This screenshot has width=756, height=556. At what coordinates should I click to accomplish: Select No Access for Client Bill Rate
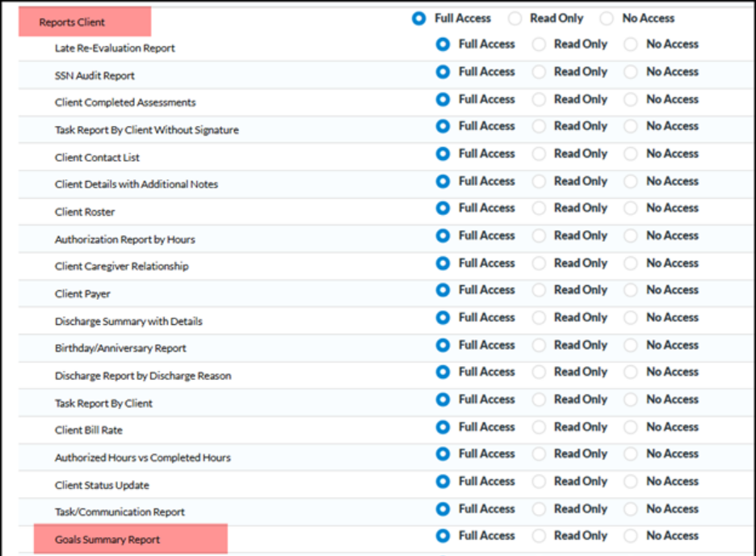point(630,427)
